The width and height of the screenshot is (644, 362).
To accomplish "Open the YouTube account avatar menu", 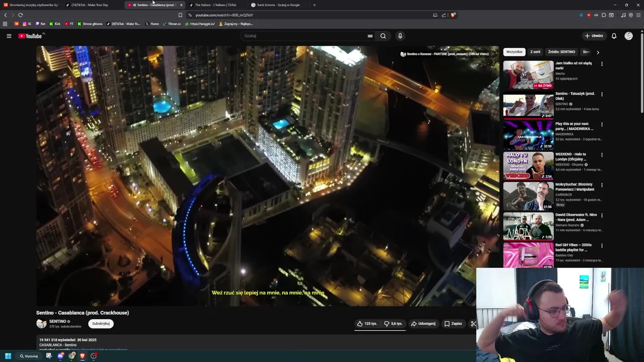I will tap(628, 36).
